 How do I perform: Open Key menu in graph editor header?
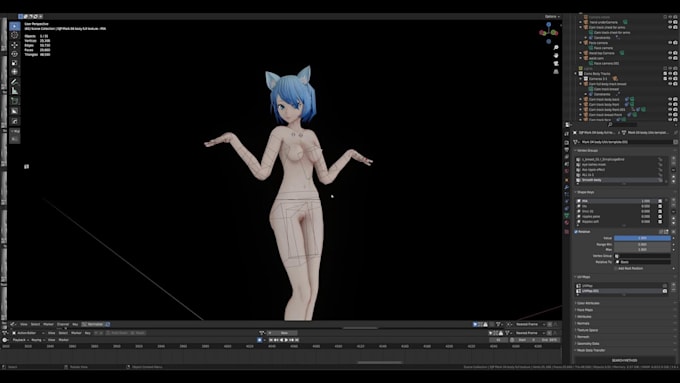pos(75,324)
